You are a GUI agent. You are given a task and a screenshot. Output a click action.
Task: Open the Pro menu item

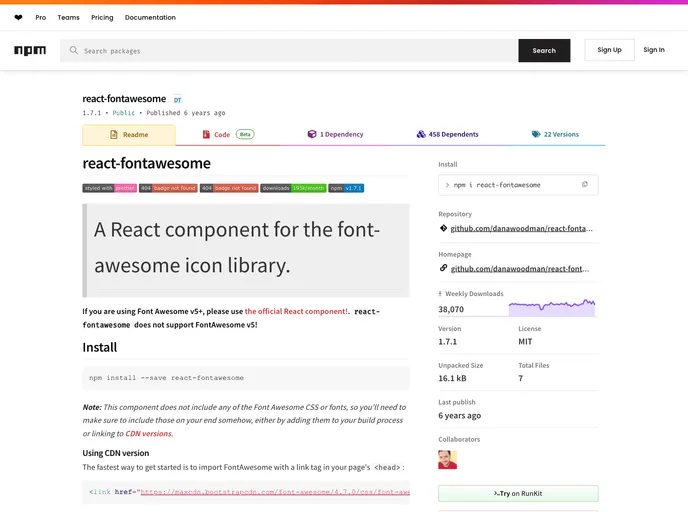40,18
